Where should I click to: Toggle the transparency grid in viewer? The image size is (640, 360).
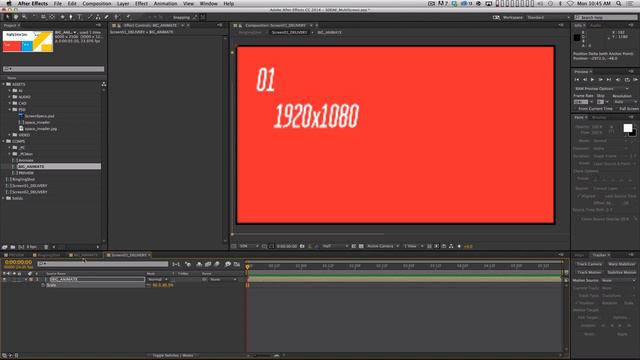[x=361, y=246]
